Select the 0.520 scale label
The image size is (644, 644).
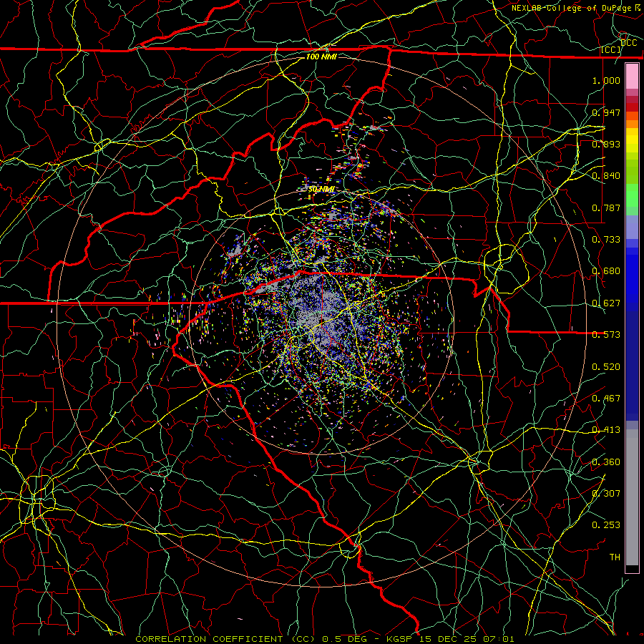(x=606, y=366)
